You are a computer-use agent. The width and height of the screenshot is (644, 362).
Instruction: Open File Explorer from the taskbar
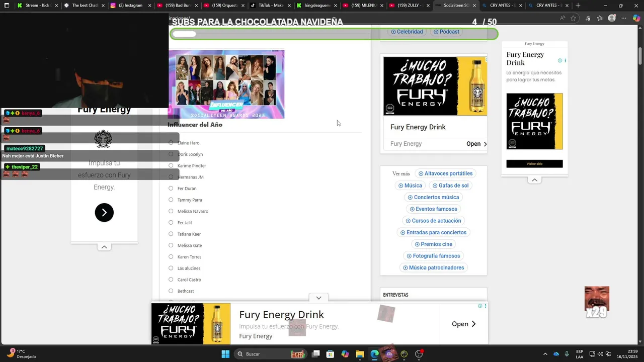360,354
